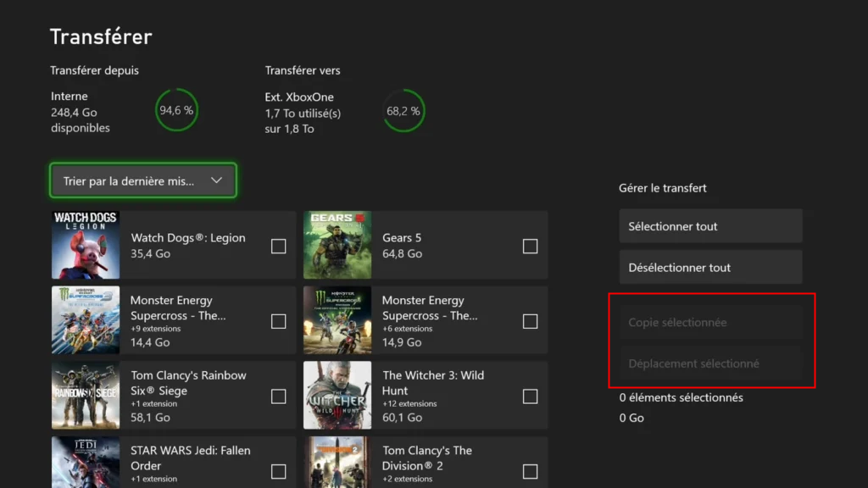
Task: Toggle the checkbox for The Division 2
Action: (x=530, y=472)
